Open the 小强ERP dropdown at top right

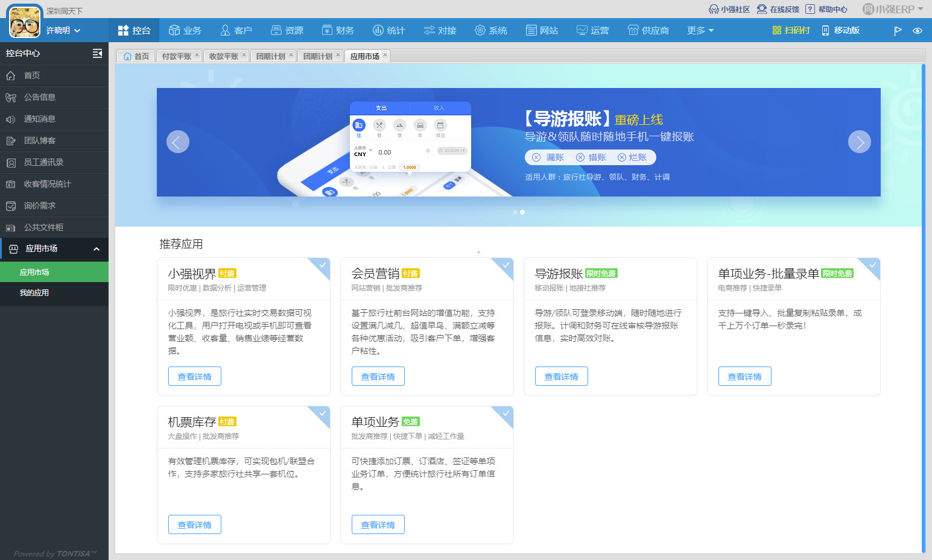click(890, 9)
